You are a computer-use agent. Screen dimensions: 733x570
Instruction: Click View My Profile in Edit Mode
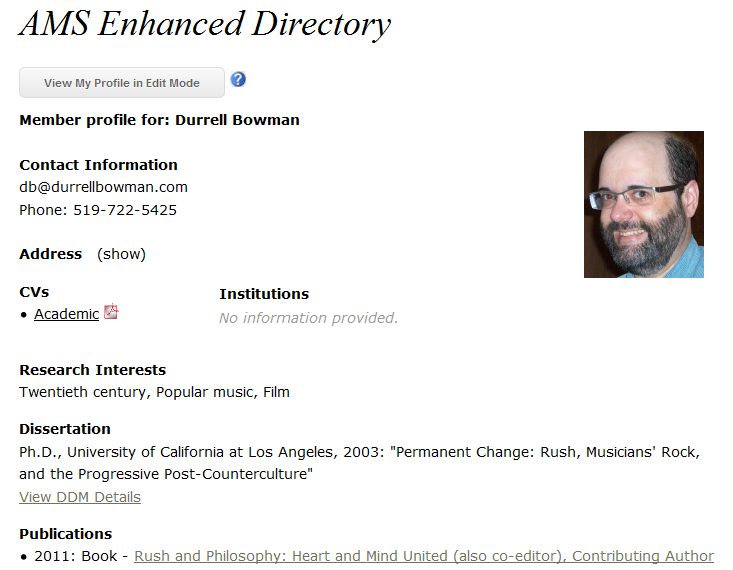[x=122, y=83]
